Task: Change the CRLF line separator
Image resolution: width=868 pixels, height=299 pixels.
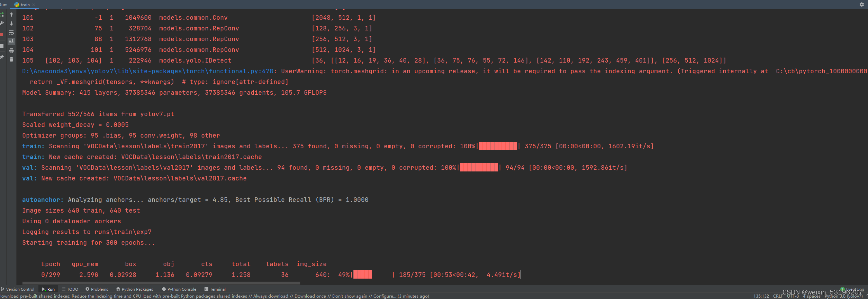Action: (778, 296)
